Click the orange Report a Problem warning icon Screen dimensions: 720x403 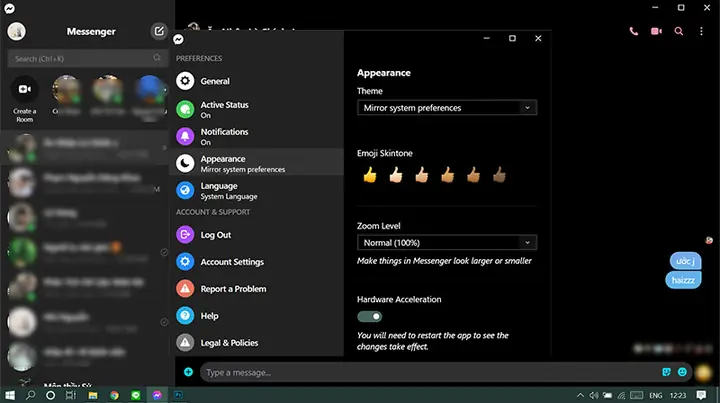(x=185, y=289)
